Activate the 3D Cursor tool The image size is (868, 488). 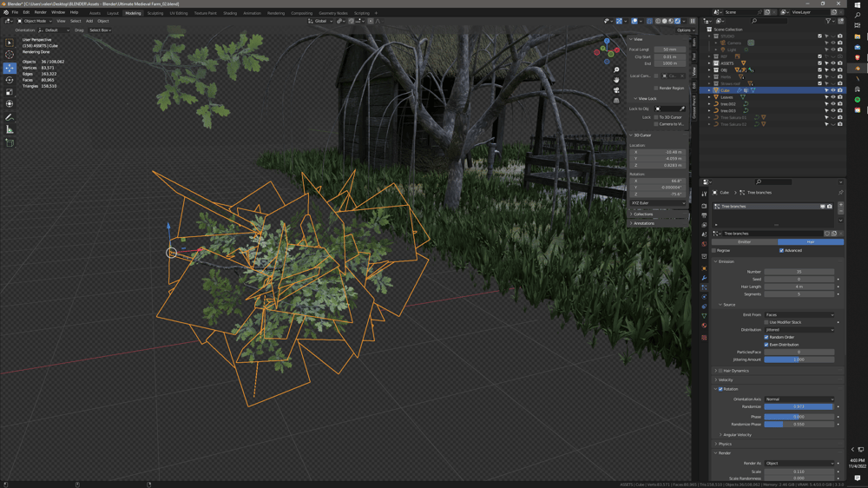click(10, 55)
